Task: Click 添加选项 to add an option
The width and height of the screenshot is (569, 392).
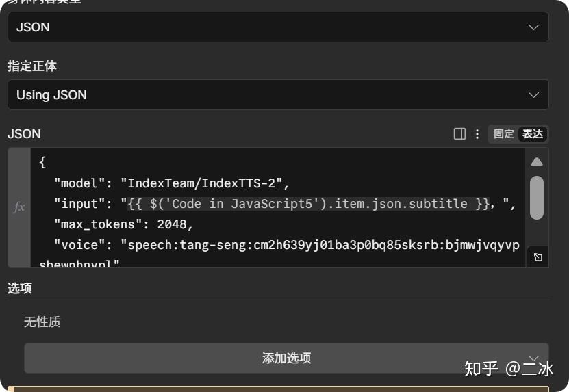Action: pyautogui.click(x=286, y=358)
